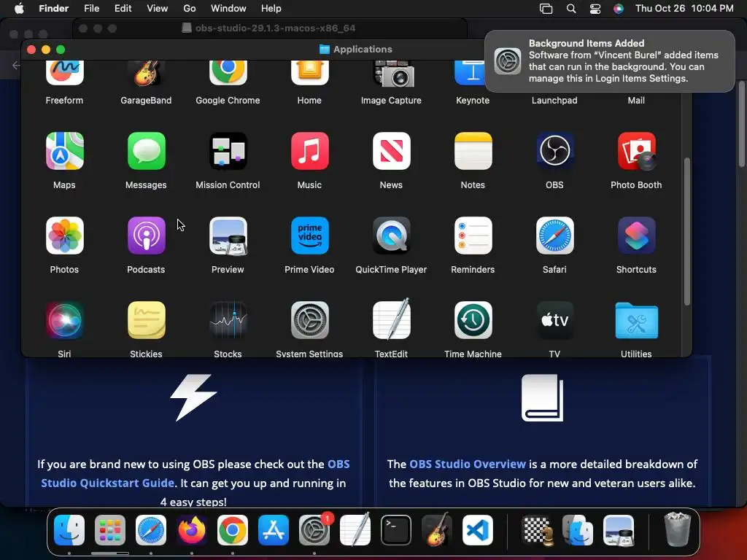Open TextEdit in the Applications window

391,320
